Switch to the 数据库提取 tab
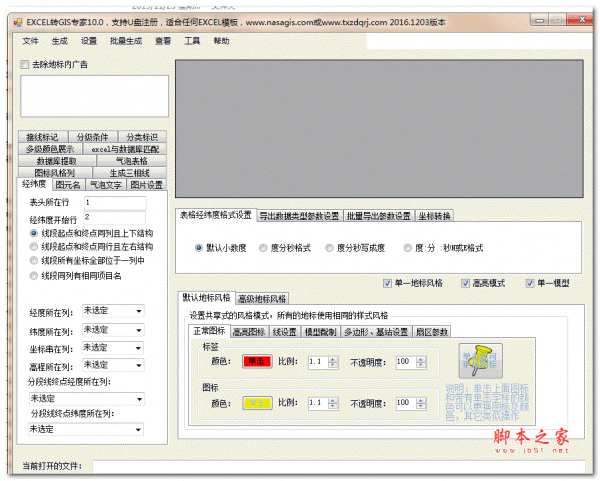 tap(57, 161)
